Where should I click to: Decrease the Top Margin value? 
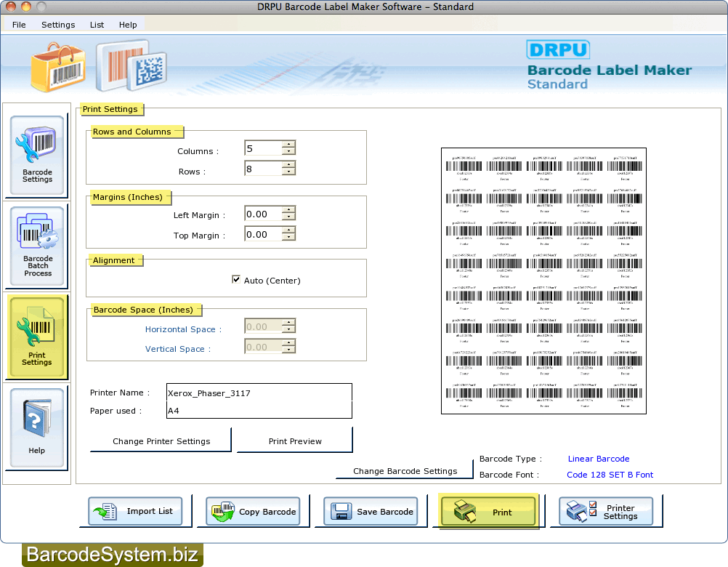288,237
